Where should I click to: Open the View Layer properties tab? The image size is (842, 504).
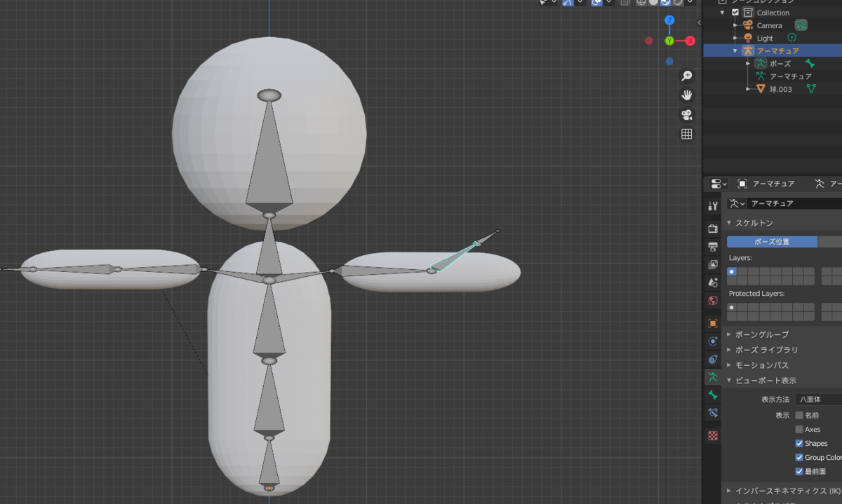pos(713,264)
